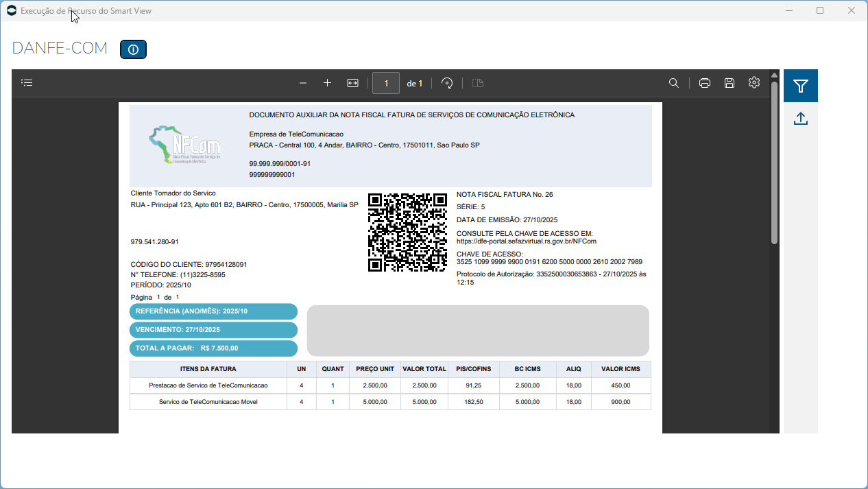The image size is (868, 489).
Task: Rotate the document page
Action: [447, 83]
